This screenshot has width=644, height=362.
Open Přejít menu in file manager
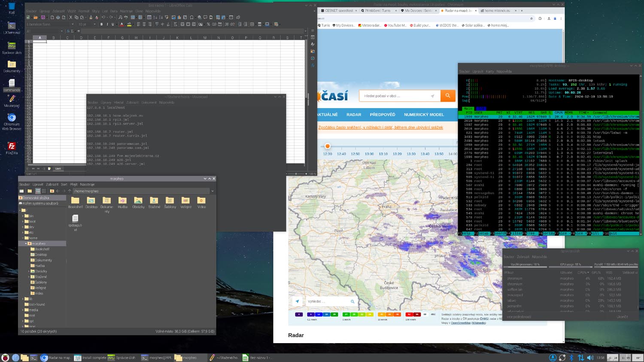[x=73, y=184]
